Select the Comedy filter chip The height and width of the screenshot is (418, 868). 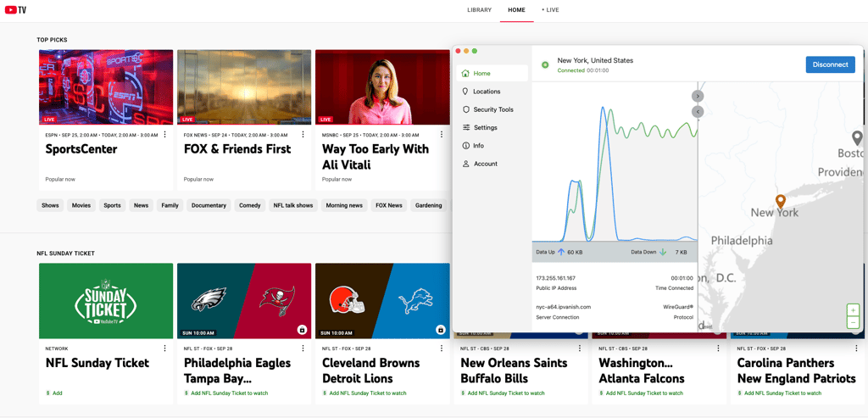(x=250, y=205)
